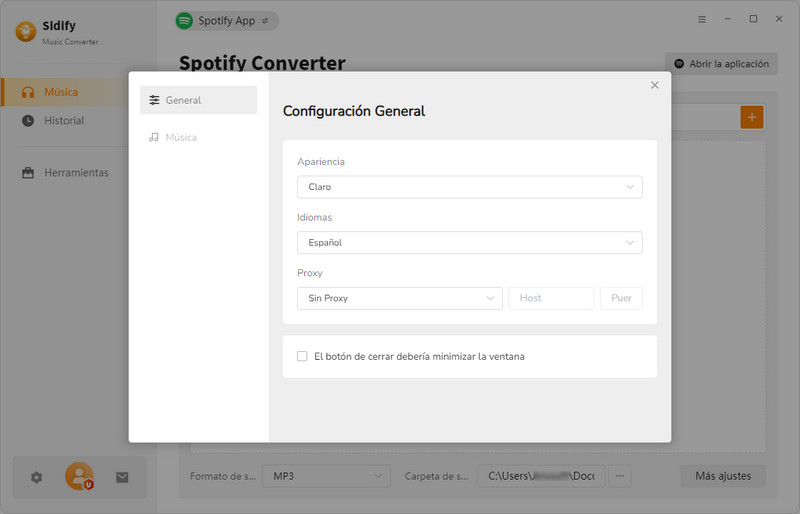
Task: Open the Música section in the main sidebar
Action: pos(65,92)
